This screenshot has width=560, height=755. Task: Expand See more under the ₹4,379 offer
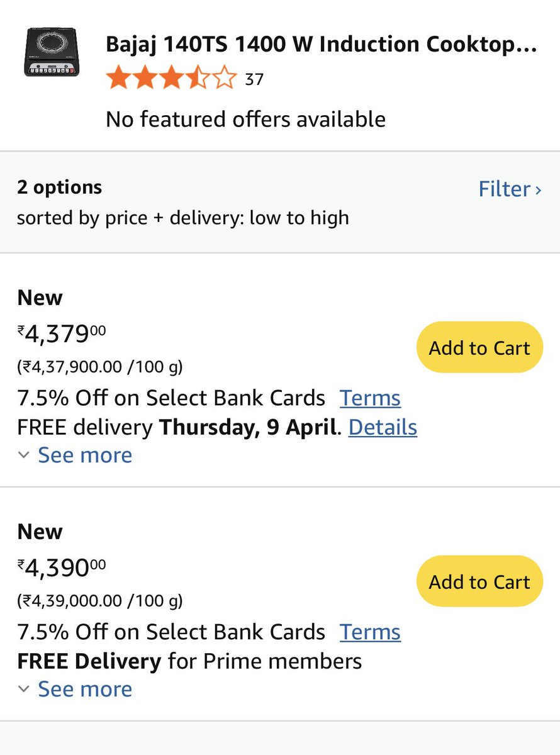pos(85,455)
